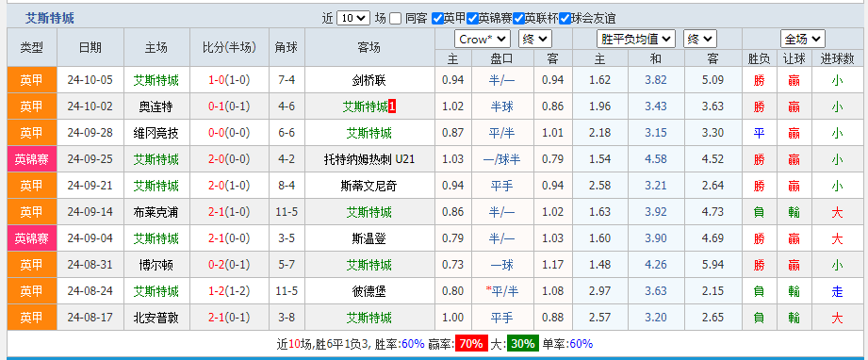Click the 大 goals result on 24-09-14 row
Viewport: 868px width, 360px height.
[837, 212]
